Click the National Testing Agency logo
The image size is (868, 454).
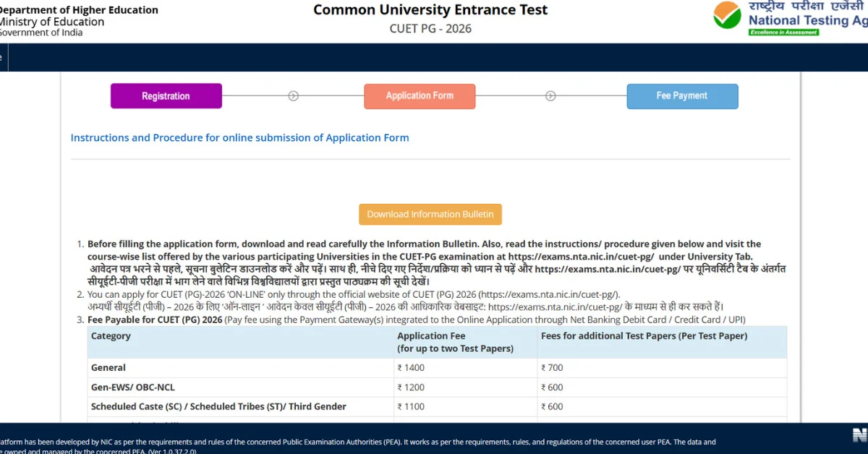791,18
